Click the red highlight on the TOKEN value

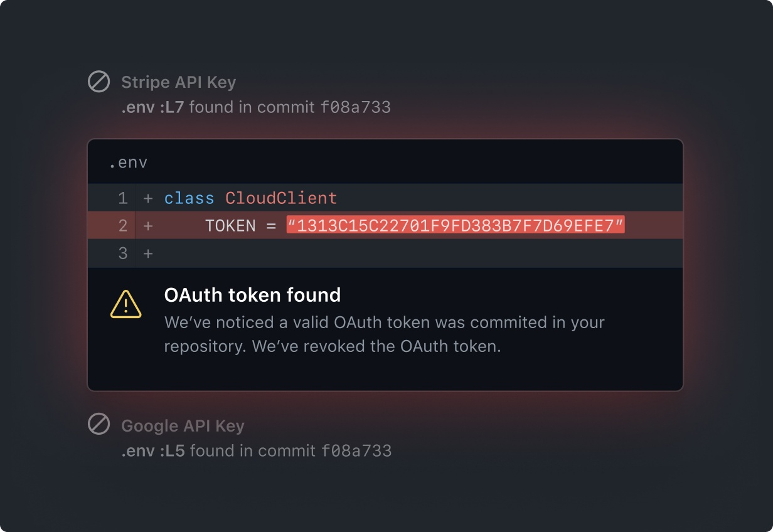pyautogui.click(x=455, y=226)
